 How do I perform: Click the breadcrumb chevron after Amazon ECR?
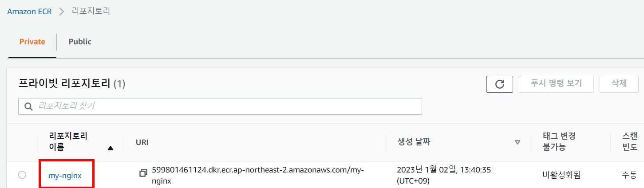pyautogui.click(x=61, y=12)
